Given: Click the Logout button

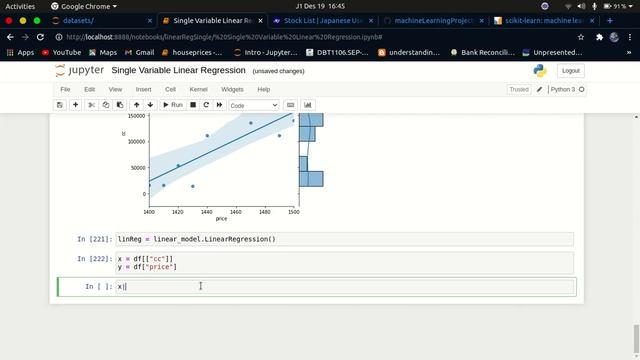Looking at the screenshot, I should point(570,71).
